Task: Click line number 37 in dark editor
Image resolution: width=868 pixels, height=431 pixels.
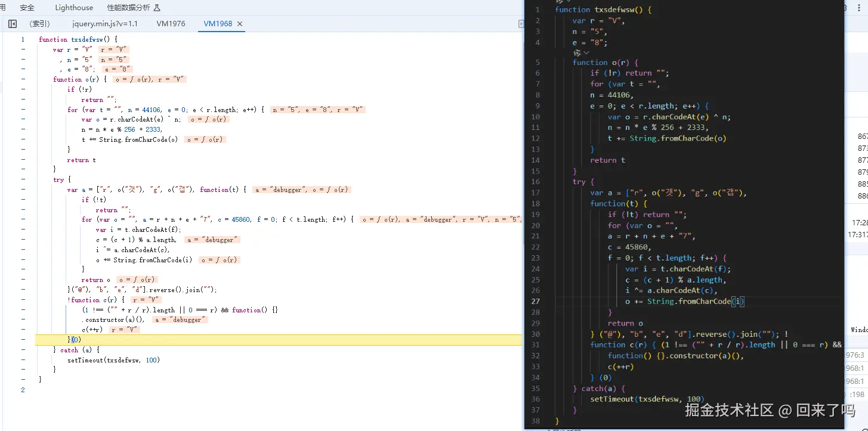Action: click(536, 410)
